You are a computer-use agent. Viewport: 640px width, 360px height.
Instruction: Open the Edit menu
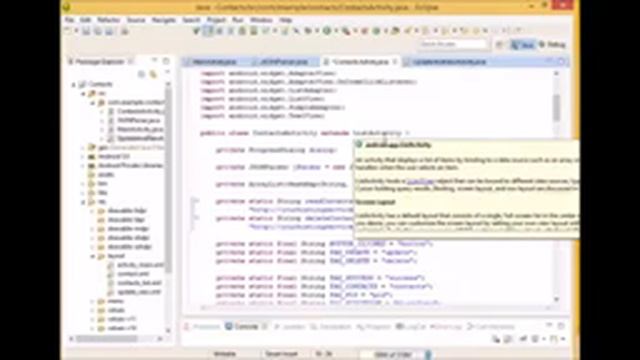85,20
